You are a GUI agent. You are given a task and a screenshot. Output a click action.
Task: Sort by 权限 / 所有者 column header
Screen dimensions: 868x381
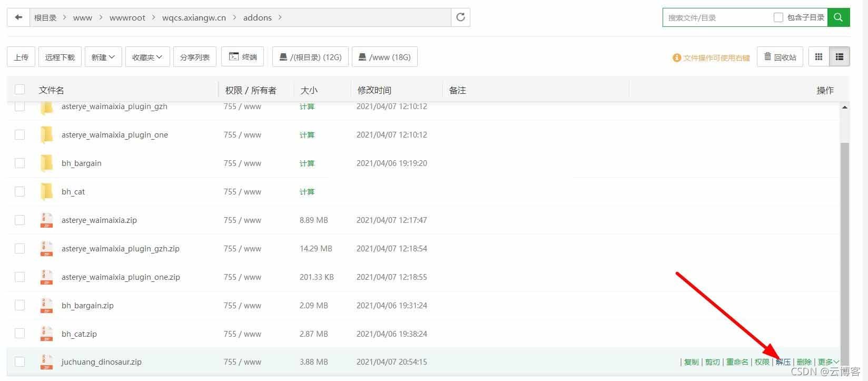tap(251, 90)
